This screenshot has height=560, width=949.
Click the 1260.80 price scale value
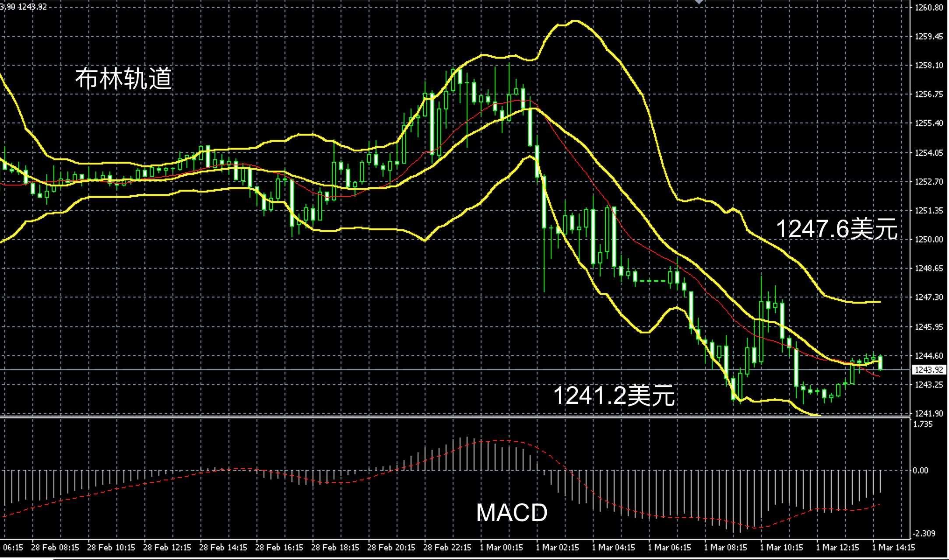click(929, 7)
